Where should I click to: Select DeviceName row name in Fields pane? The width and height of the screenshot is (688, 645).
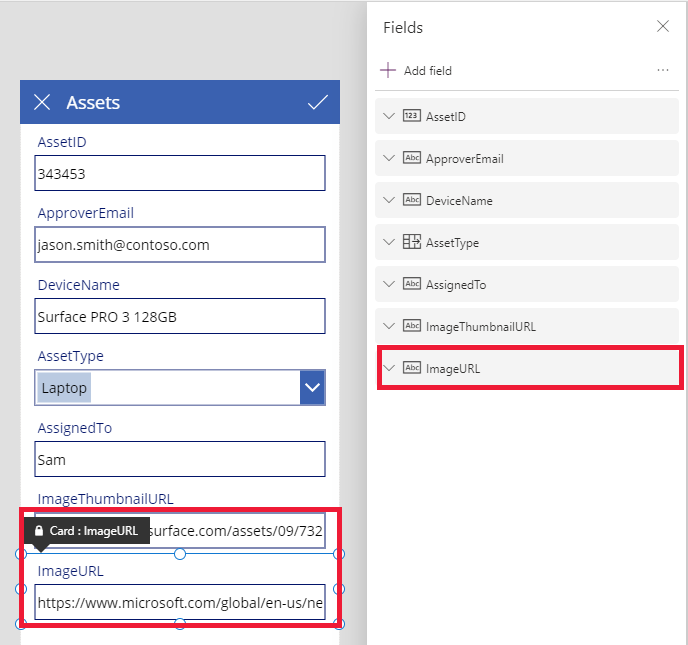coord(459,201)
